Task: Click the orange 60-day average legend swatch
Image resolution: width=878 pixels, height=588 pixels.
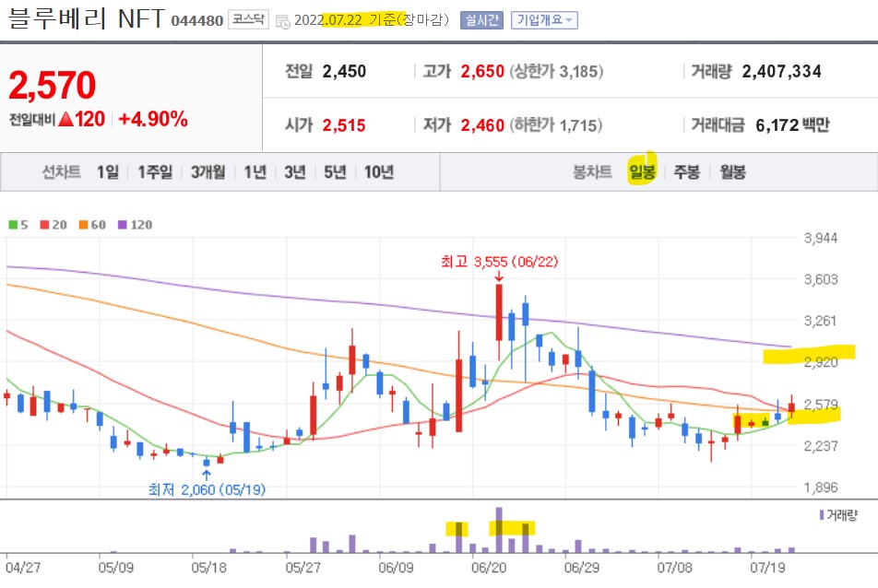Action: click(83, 225)
